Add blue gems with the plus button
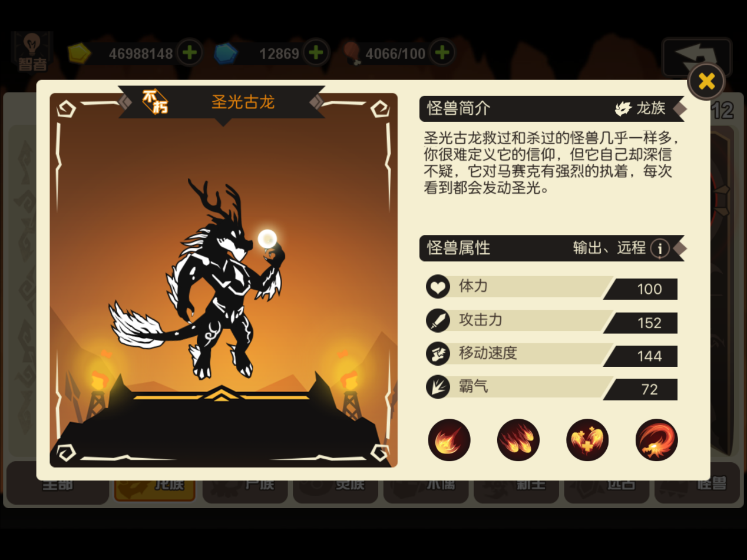The width and height of the screenshot is (747, 560). click(316, 53)
